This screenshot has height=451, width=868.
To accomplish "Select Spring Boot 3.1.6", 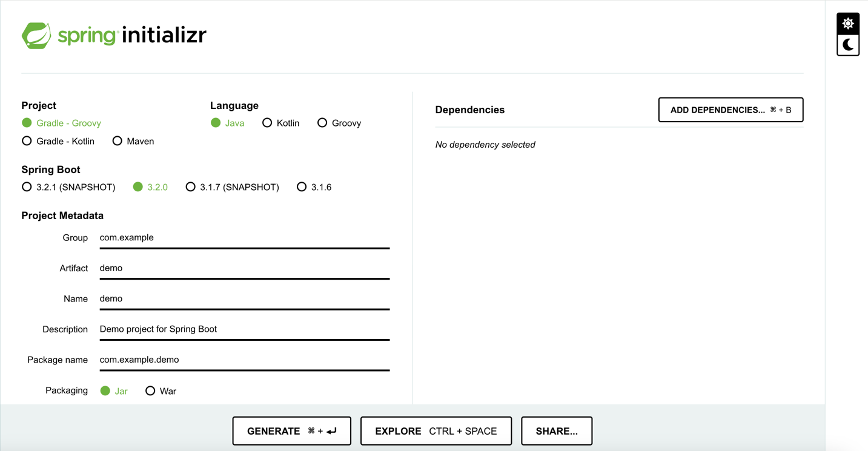I will 314,187.
